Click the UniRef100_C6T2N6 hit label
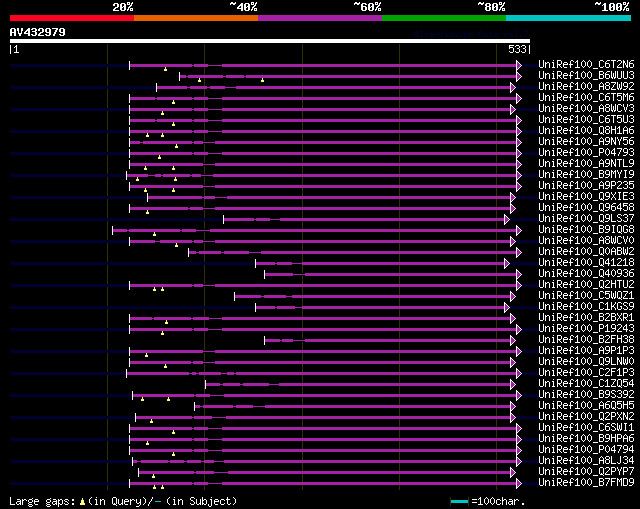This screenshot has width=640, height=509. click(586, 64)
